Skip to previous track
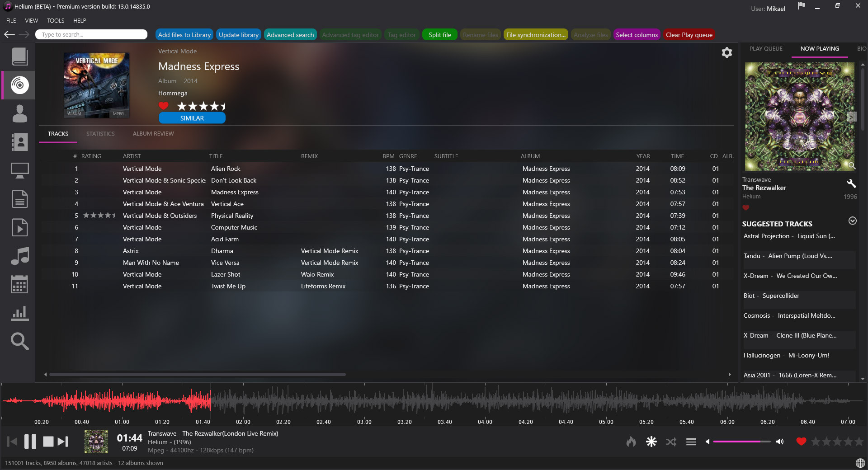 (12, 442)
